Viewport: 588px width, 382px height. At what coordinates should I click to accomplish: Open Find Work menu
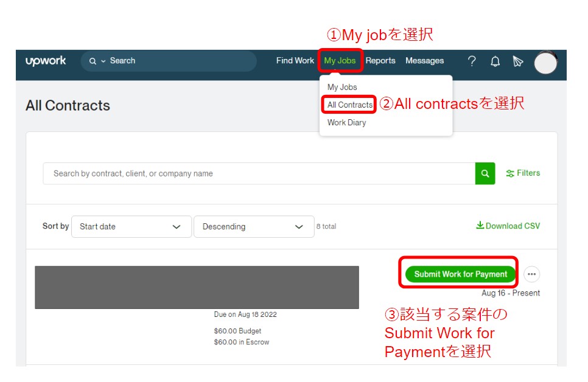295,60
